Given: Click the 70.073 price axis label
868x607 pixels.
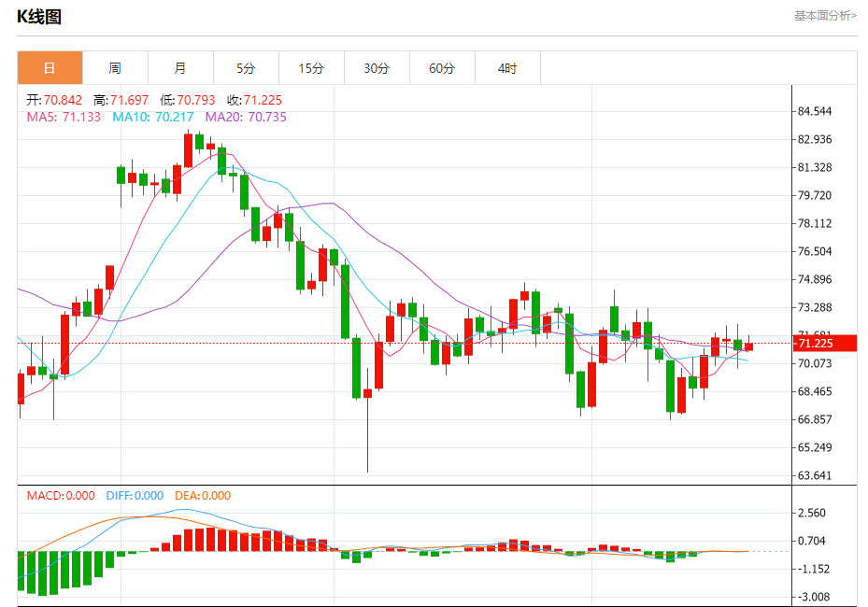Looking at the screenshot, I should pos(815,363).
